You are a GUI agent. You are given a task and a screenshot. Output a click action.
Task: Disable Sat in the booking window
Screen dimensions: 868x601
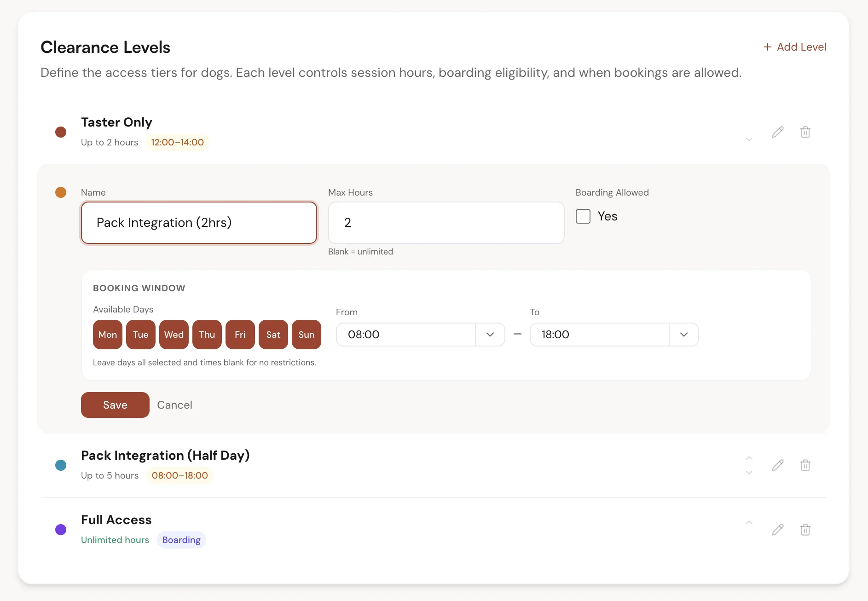[273, 335]
